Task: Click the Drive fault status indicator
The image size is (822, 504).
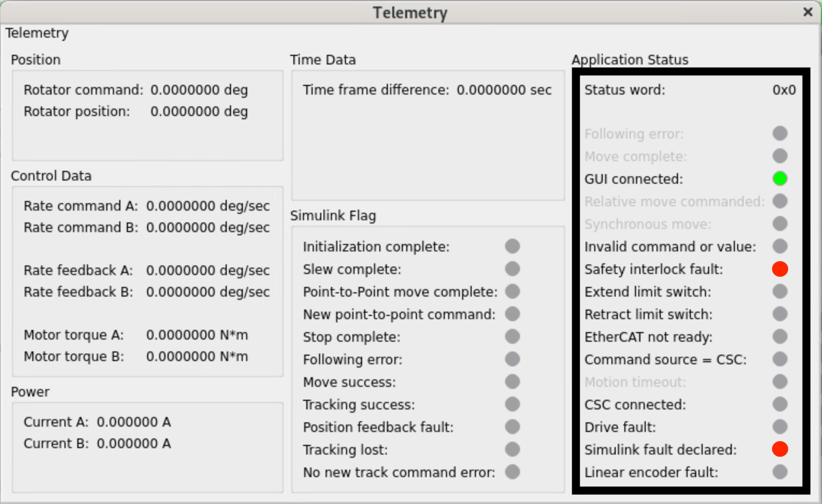Action: pyautogui.click(x=780, y=427)
